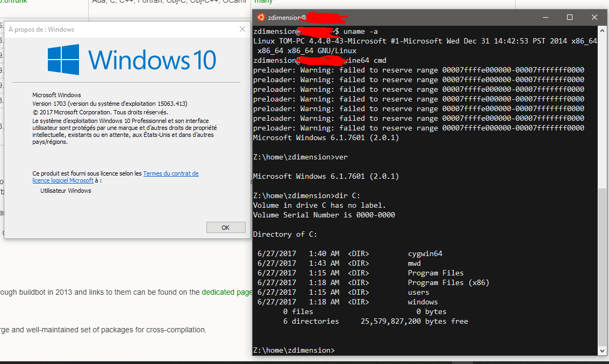
Task: Dismiss the About Windows dialog with its X
Action: point(242,29)
